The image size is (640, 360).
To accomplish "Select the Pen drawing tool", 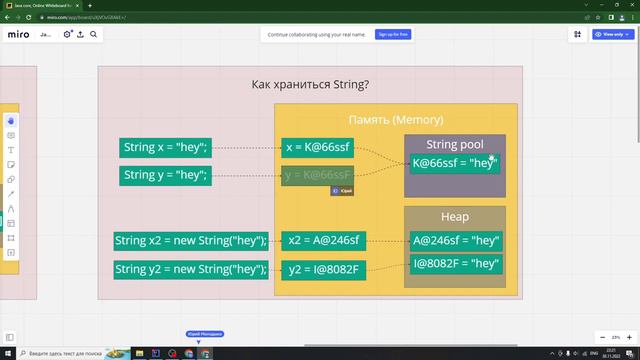I will tap(11, 209).
